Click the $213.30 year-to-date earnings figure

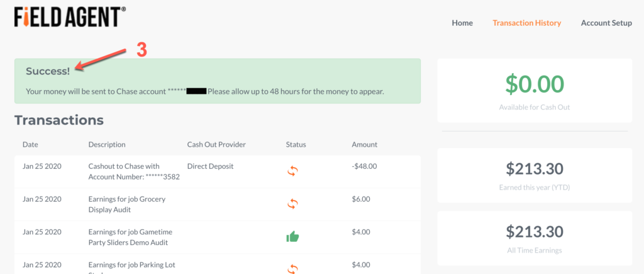(x=535, y=169)
